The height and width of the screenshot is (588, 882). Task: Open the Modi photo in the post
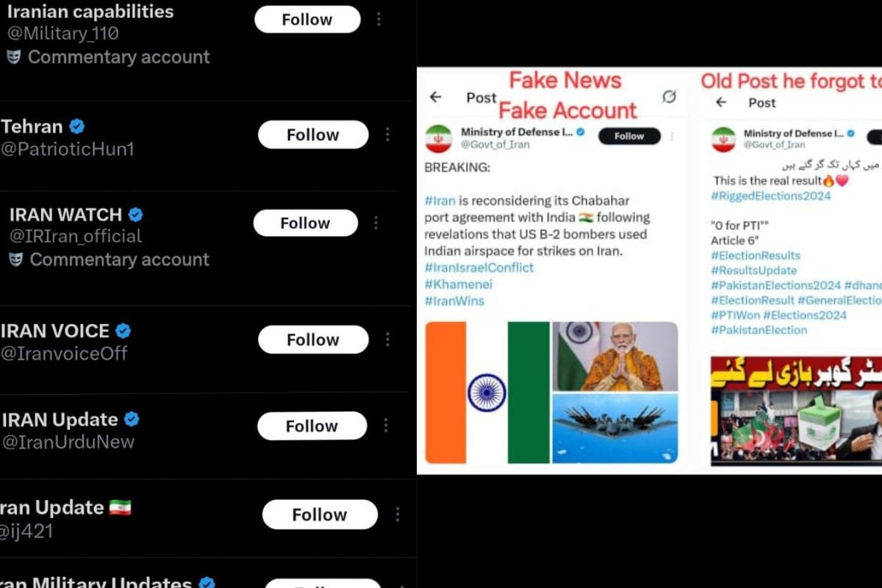615,356
